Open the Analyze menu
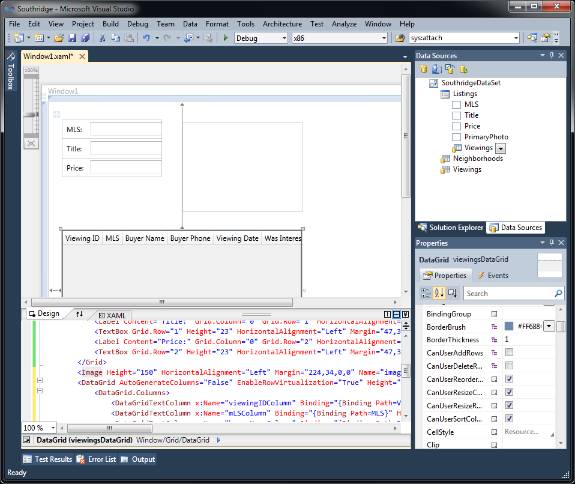Viewport: 575px width, 484px height. (x=344, y=24)
